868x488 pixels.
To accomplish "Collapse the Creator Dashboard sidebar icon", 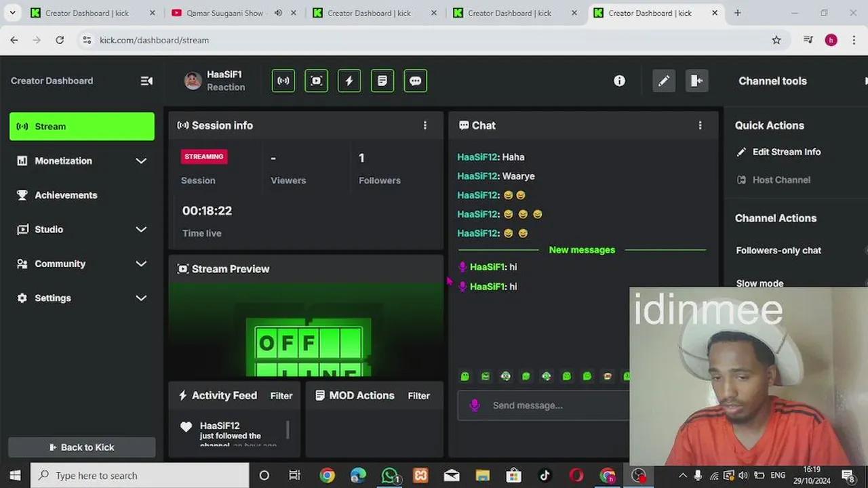I will (146, 81).
